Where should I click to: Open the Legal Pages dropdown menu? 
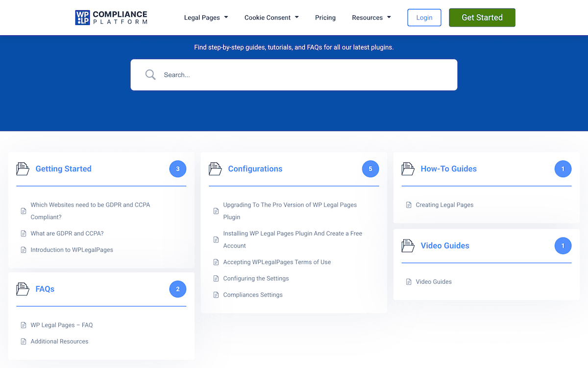tap(206, 18)
